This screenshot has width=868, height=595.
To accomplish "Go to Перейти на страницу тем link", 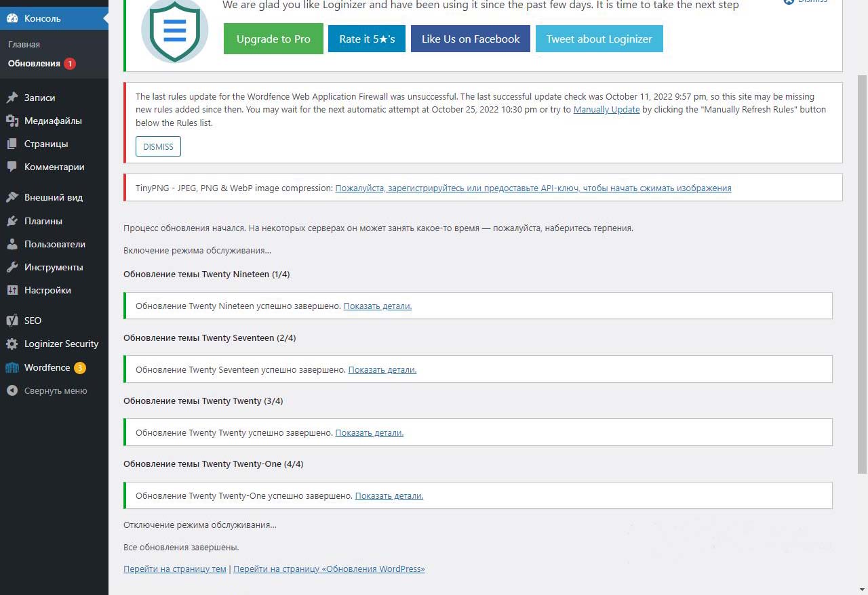I will coord(174,569).
